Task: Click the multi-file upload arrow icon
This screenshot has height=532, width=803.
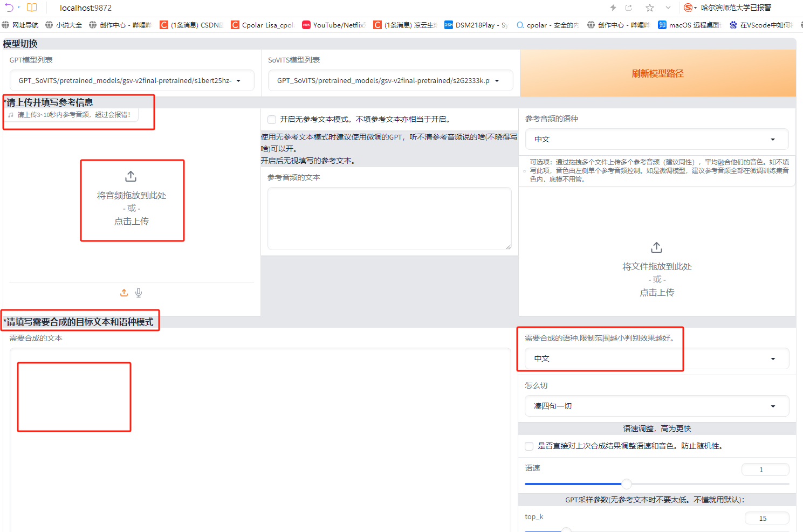Action: (656, 247)
